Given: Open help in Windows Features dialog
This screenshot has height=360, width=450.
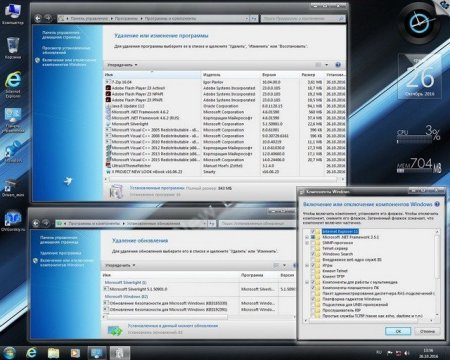Looking at the screenshot, I should coord(437,204).
